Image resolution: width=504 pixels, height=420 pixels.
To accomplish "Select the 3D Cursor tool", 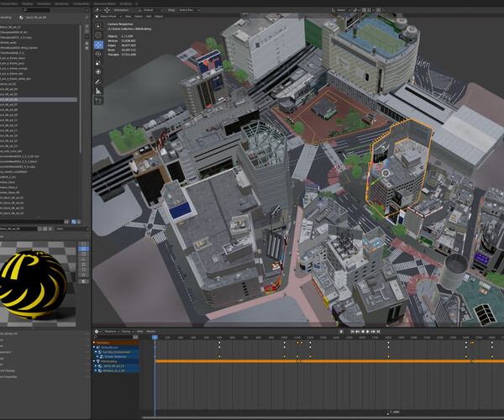I will point(98,35).
